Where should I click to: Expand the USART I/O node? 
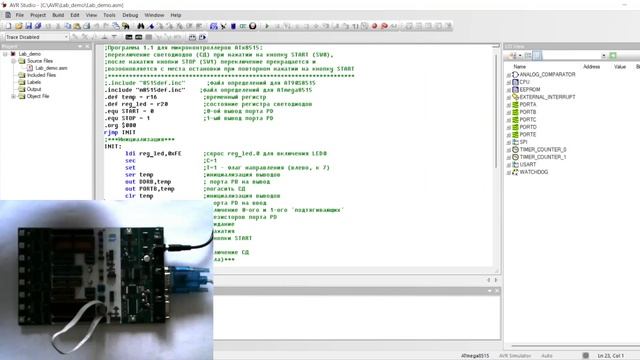click(x=509, y=165)
